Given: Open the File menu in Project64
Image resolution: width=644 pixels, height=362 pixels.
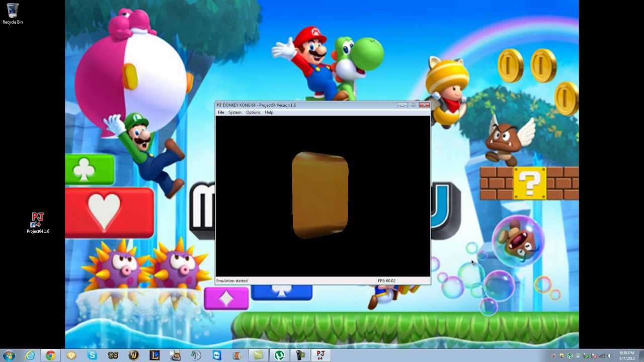Looking at the screenshot, I should tap(221, 112).
